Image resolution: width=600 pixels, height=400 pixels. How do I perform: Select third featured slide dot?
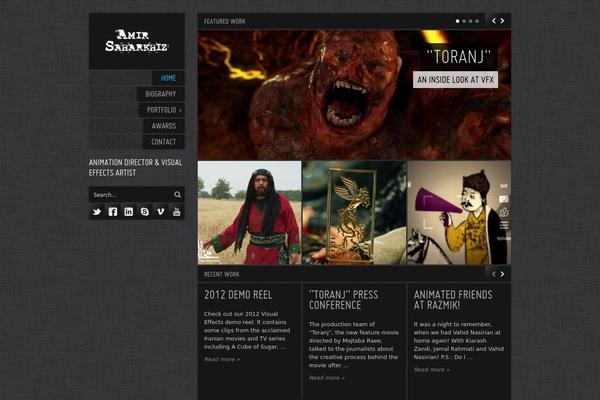tap(471, 21)
